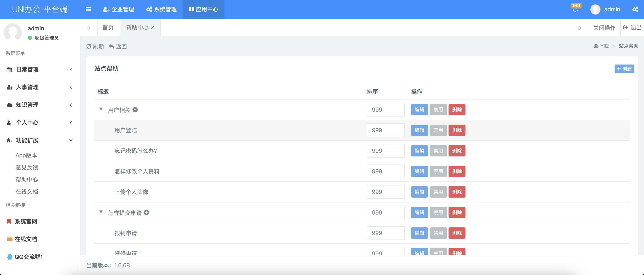Screen dimensions: 644x275
Task: Open the notification bell with 169 badge
Action: (575, 9)
